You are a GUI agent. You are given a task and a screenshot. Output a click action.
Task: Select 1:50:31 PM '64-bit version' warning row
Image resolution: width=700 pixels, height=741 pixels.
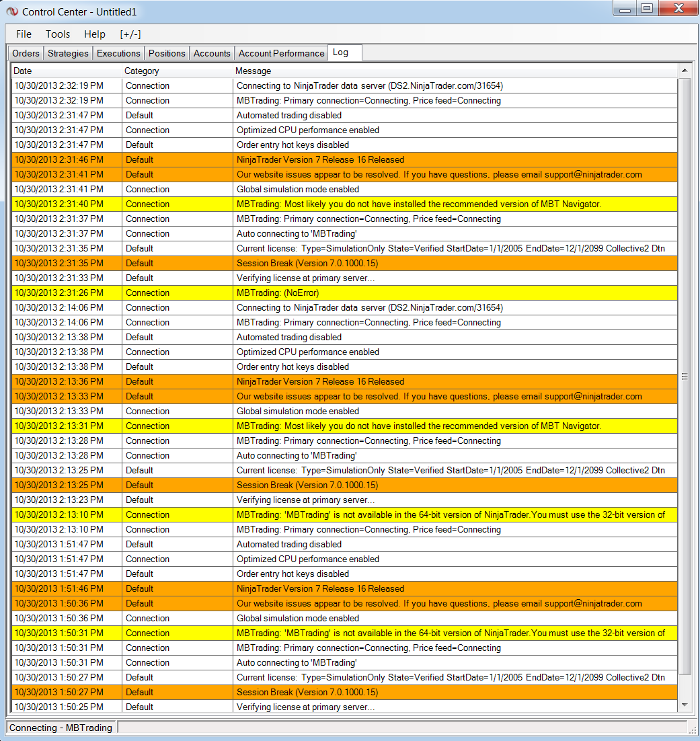[344, 633]
